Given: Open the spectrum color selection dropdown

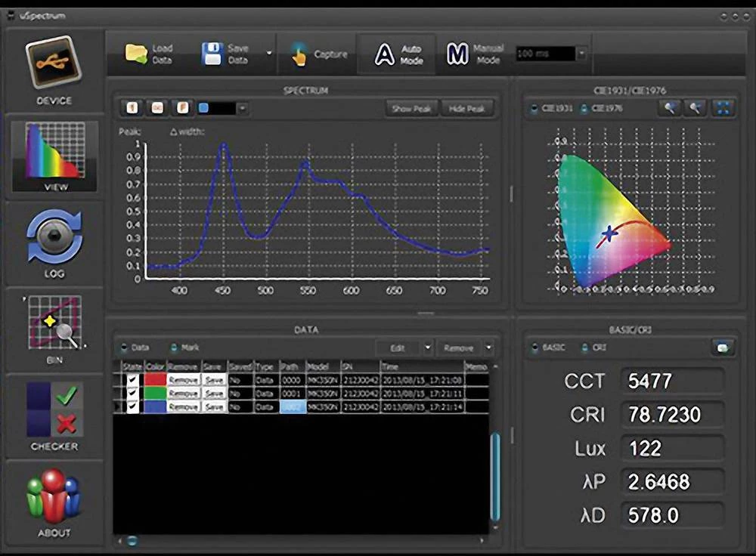Looking at the screenshot, I should 244,108.
